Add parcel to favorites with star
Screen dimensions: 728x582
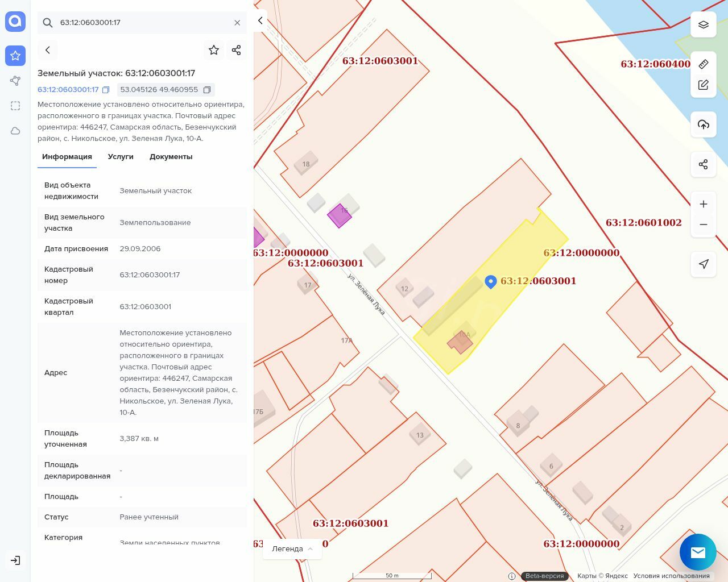click(x=214, y=50)
